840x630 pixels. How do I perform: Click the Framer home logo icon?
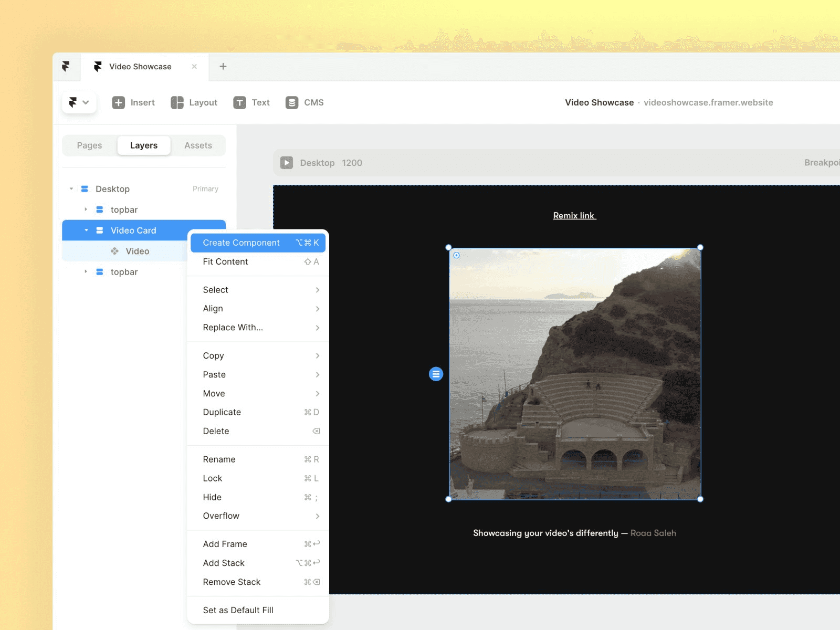tap(66, 67)
